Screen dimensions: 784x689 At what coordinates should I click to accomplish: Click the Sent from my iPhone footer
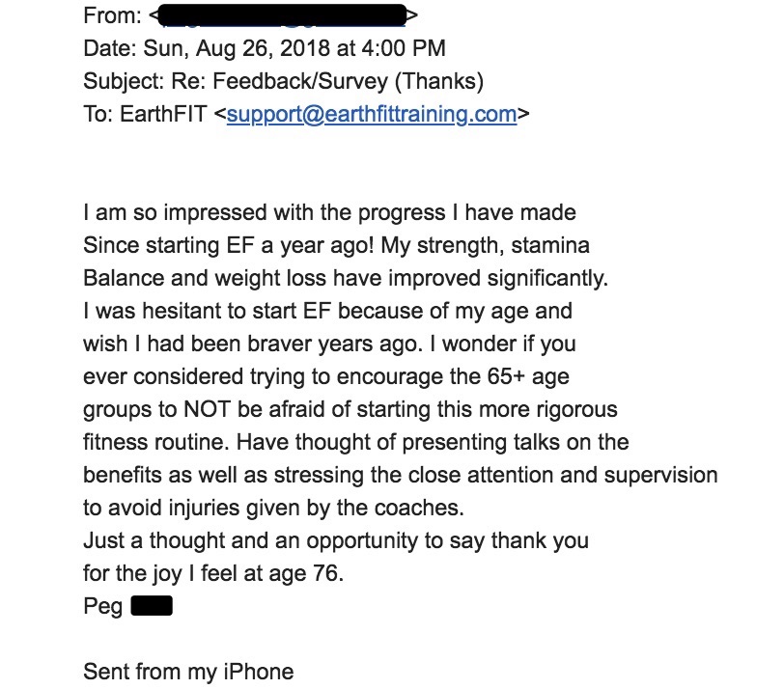pos(188,672)
